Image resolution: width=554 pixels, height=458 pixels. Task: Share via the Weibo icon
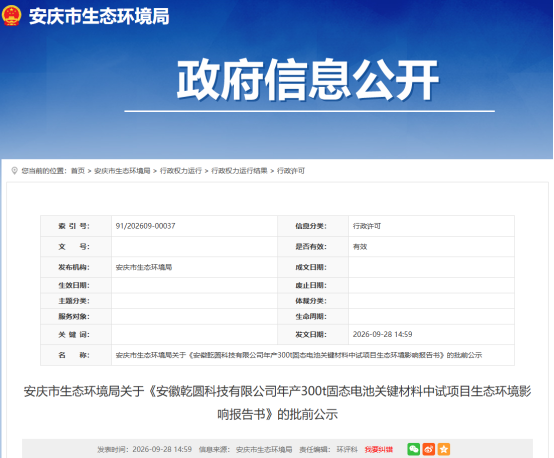429,449
